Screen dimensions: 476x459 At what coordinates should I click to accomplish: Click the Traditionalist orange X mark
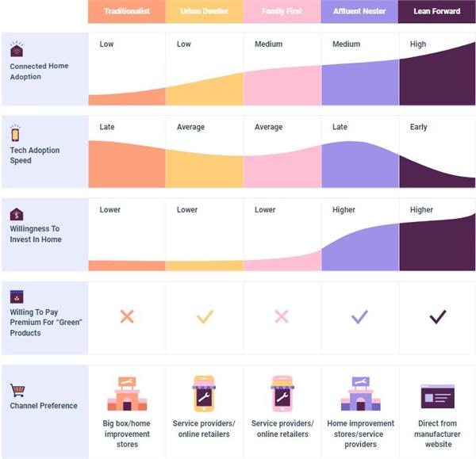pyautogui.click(x=127, y=317)
